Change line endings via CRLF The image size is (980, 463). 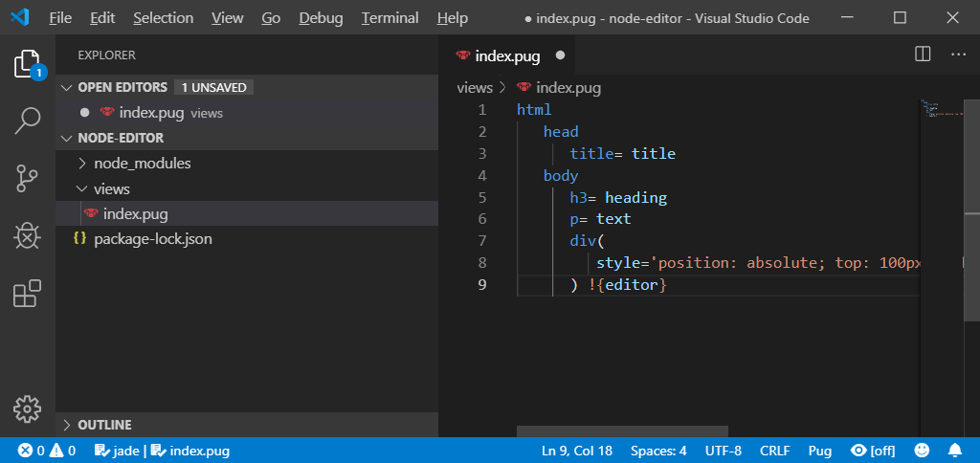point(775,451)
